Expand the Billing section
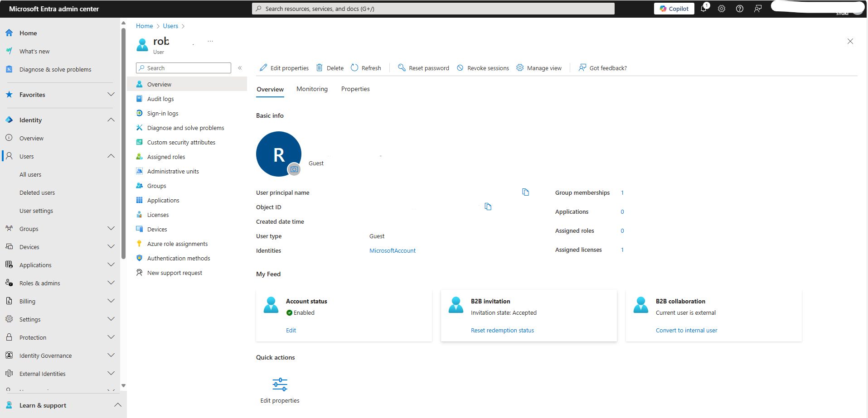This screenshot has width=868, height=418. pyautogui.click(x=111, y=301)
